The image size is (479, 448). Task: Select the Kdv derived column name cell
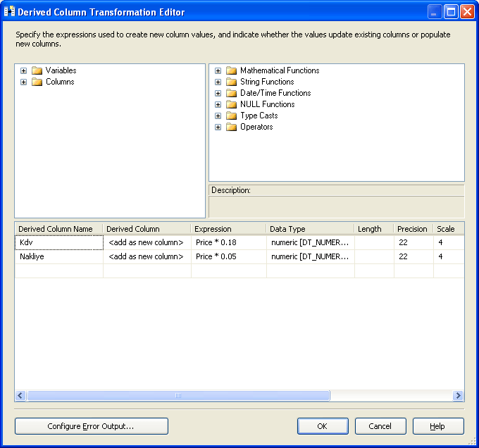[x=59, y=242]
